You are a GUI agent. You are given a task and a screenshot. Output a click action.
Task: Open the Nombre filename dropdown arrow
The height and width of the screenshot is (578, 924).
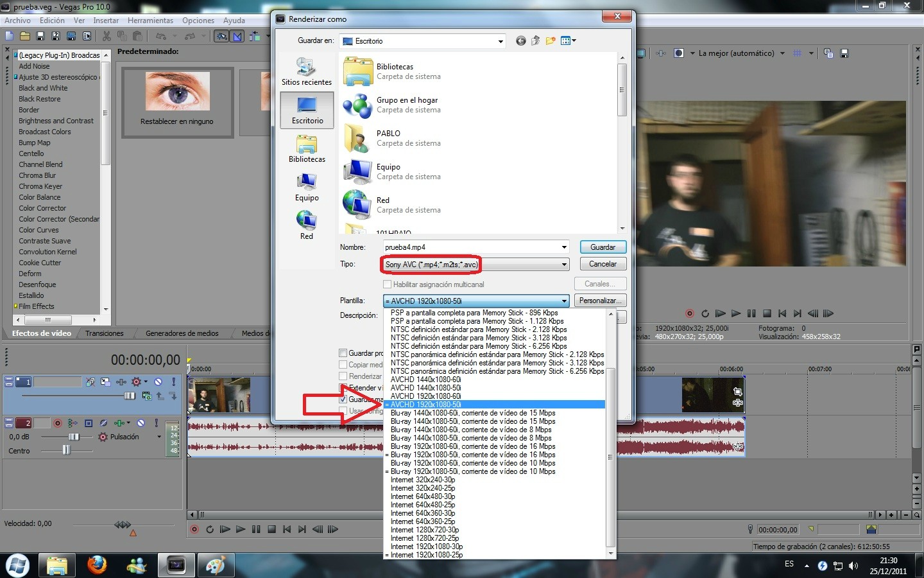click(x=564, y=247)
